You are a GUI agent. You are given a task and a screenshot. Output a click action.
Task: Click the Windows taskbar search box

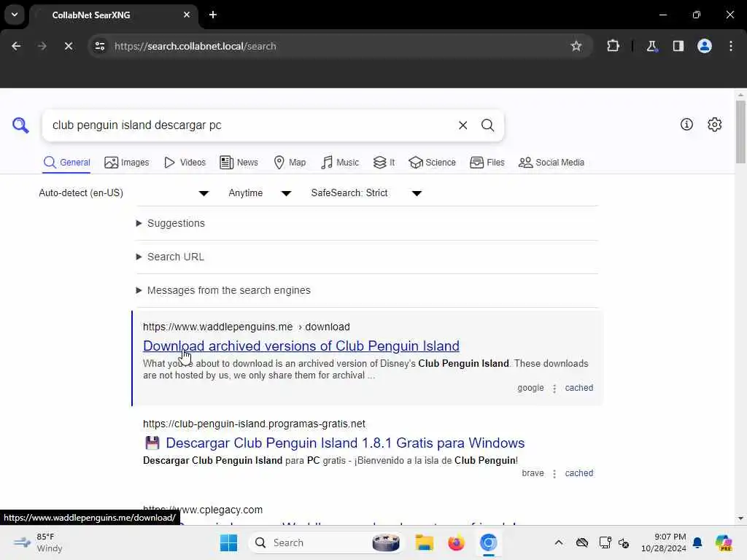tap(325, 542)
